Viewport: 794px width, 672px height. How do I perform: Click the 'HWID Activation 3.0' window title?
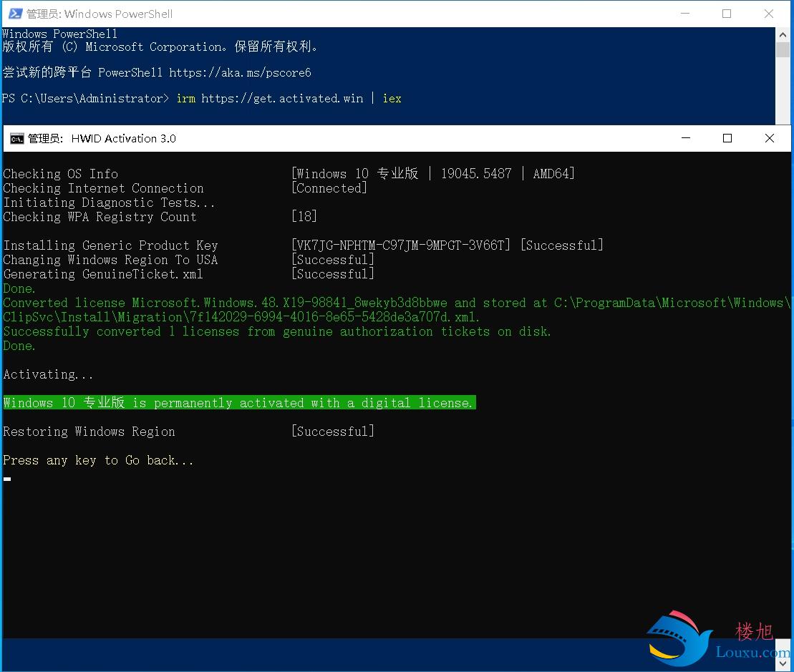point(124,139)
